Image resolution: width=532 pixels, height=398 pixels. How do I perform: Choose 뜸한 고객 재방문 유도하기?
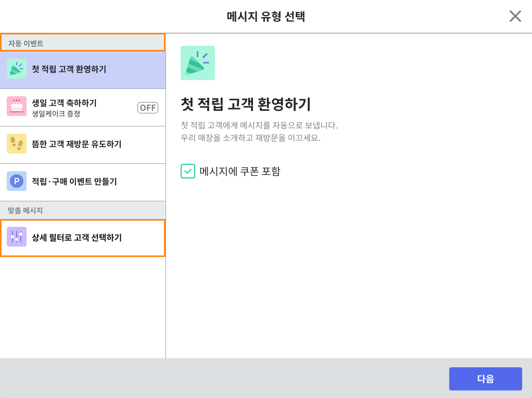[83, 145]
